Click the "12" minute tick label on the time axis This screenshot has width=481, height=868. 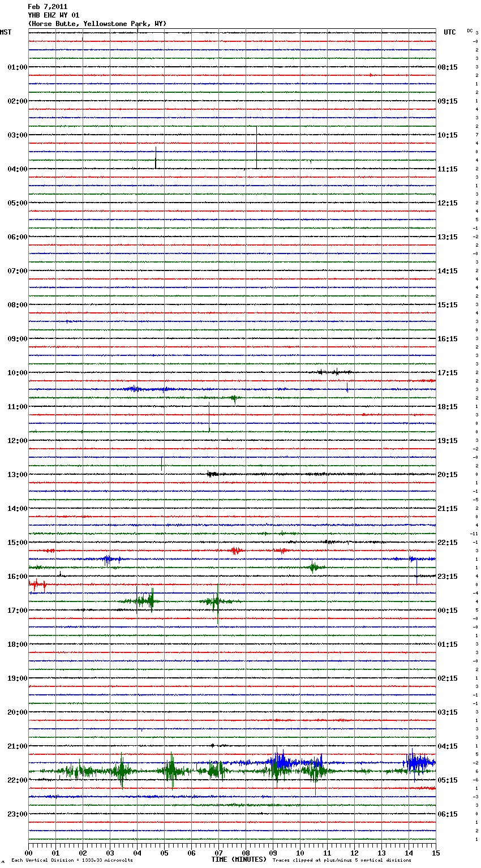tap(354, 853)
